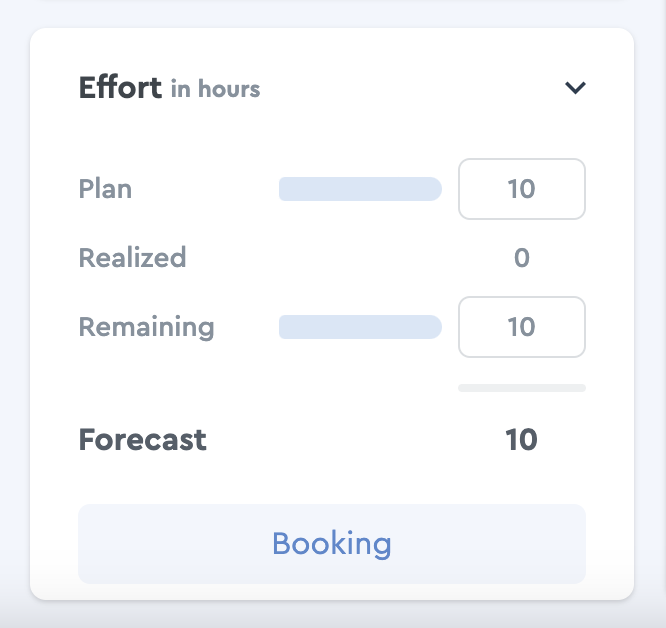
Task: Click the "in hours" subtitle text
Action: tap(215, 89)
